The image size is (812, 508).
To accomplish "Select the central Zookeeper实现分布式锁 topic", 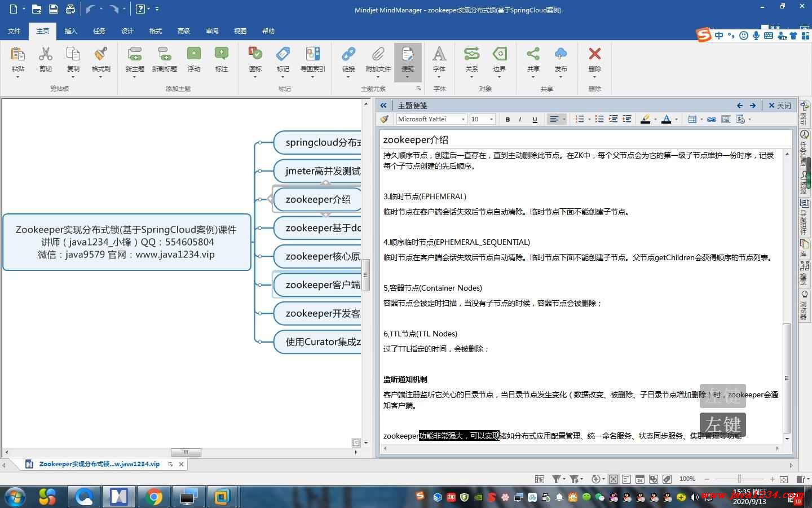I will pyautogui.click(x=127, y=242).
